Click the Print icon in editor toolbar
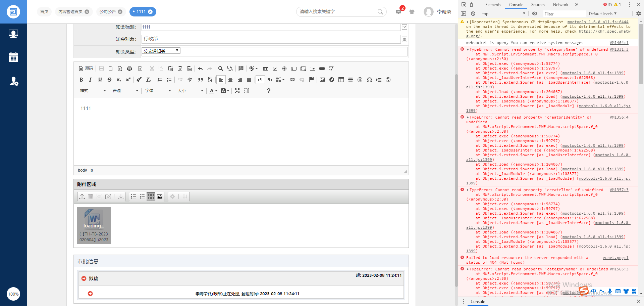This screenshot has height=306, width=644. point(129,69)
